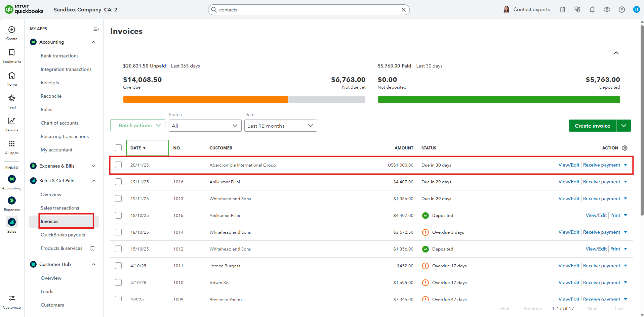The height and width of the screenshot is (317, 644).
Task: Click the Create plus icon in sidebar
Action: click(x=12, y=30)
